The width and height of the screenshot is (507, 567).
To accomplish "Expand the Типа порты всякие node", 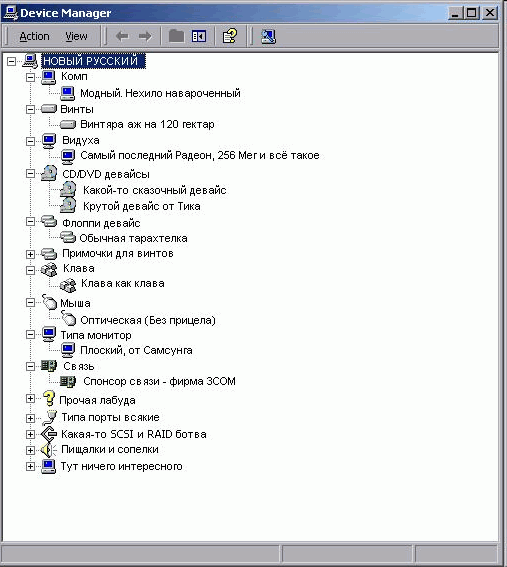I will coord(30,418).
